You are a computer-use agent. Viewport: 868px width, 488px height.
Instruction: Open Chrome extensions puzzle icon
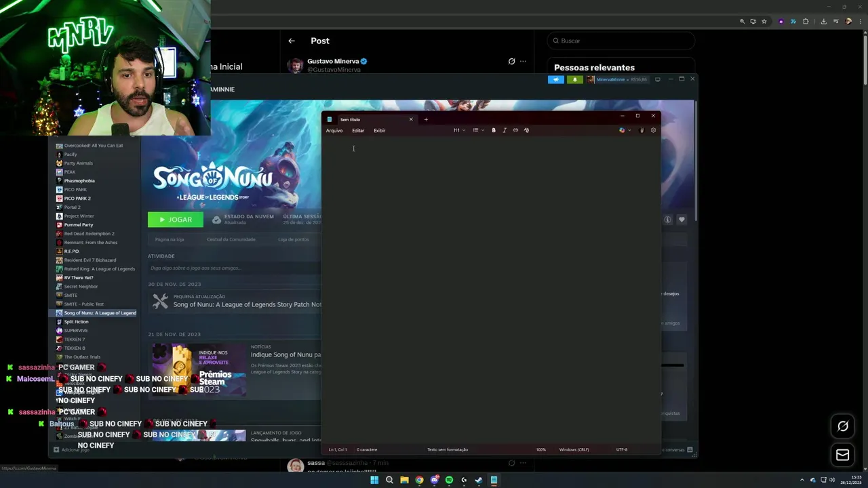pyautogui.click(x=806, y=22)
